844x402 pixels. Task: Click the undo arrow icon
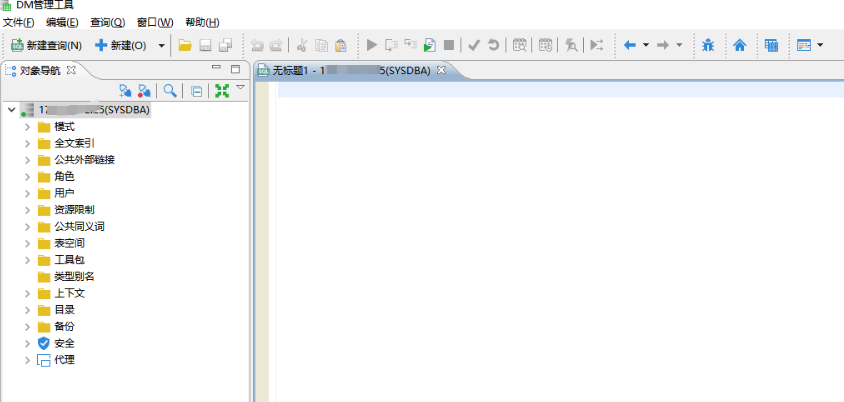(x=257, y=45)
